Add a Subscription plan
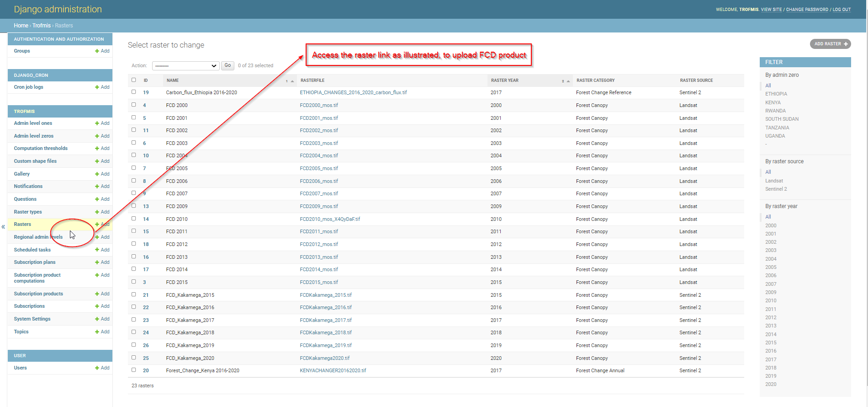 click(x=102, y=262)
